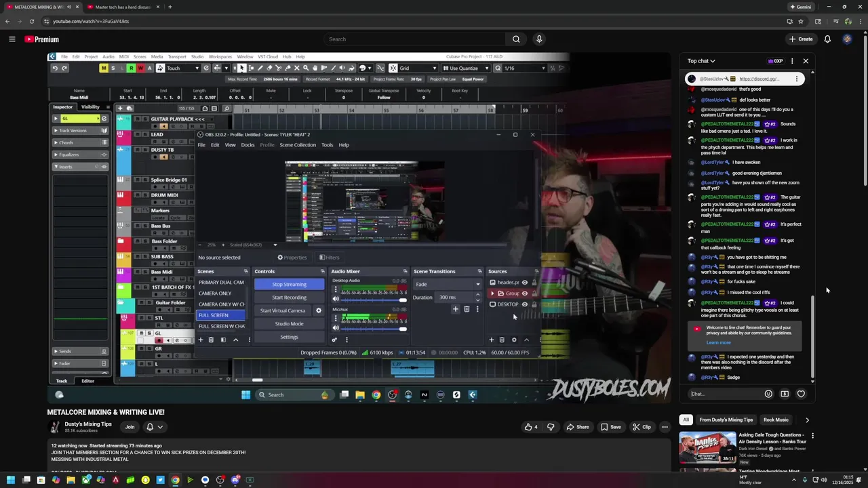The height and width of the screenshot is (488, 868).
Task: Open the OBS Scene Collection menu
Action: tap(298, 145)
